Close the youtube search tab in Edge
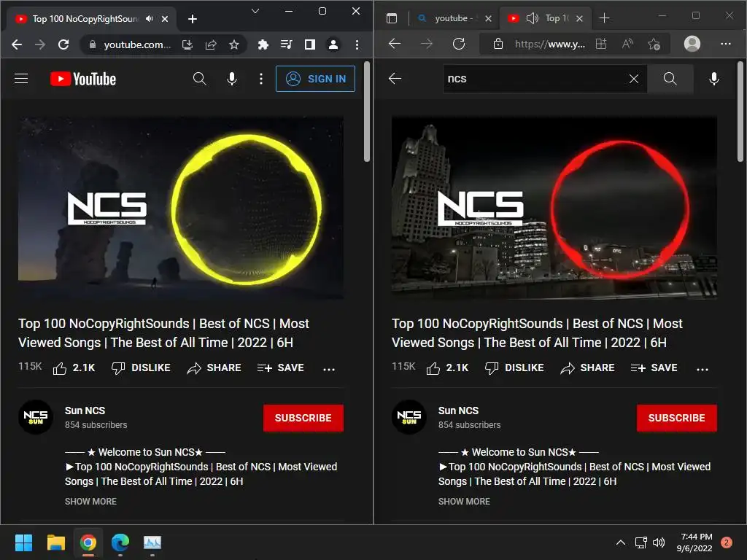This screenshot has height=560, width=747. coord(488,18)
